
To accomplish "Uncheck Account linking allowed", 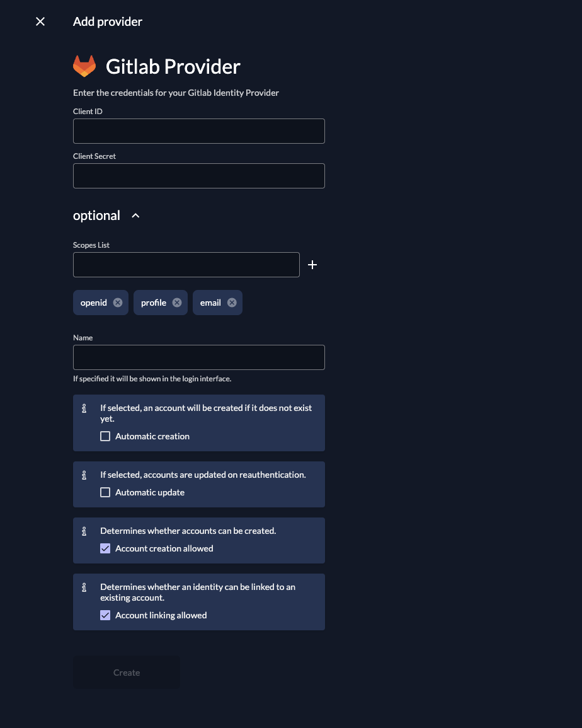I will 105,615.
